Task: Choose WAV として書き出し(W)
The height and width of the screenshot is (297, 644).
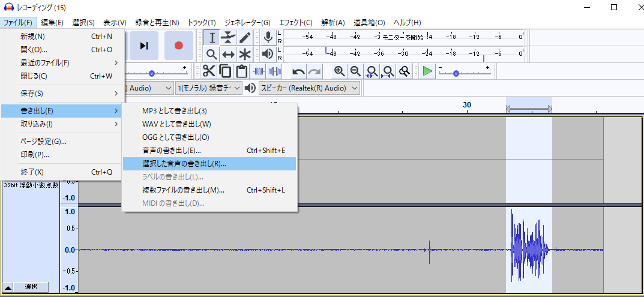Action: tap(209, 124)
